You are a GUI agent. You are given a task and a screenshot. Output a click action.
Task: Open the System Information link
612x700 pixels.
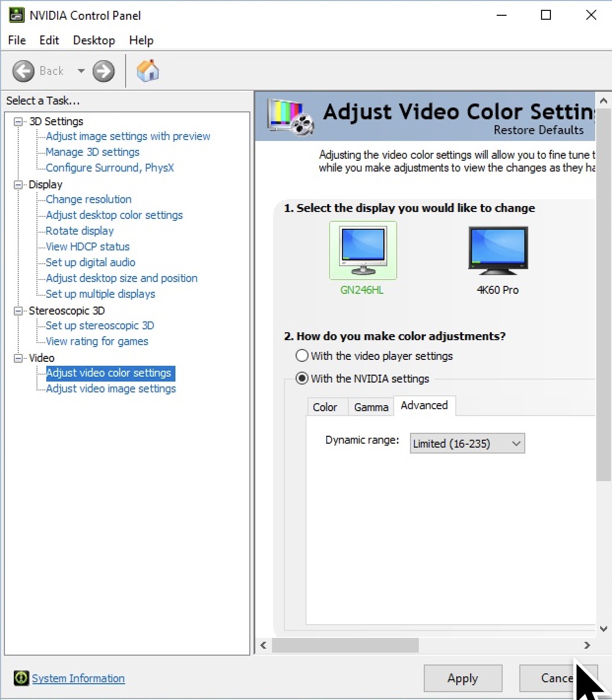pos(78,678)
